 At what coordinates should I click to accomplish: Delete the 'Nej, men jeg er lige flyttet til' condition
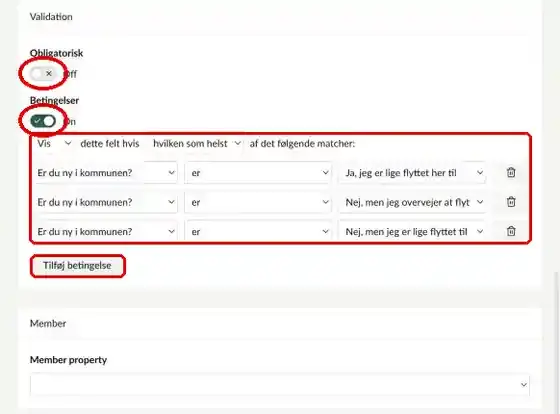511,231
